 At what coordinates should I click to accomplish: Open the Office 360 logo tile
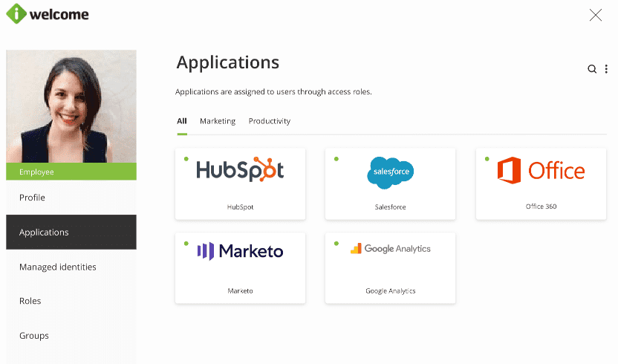(541, 171)
